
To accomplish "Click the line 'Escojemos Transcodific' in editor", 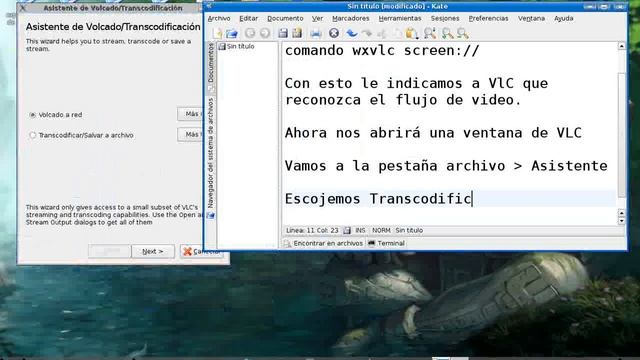I will [x=378, y=199].
